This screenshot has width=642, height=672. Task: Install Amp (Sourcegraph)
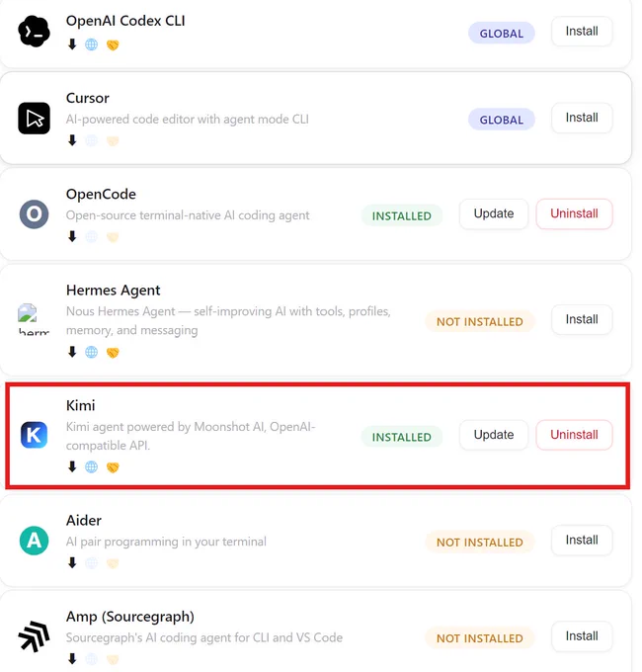[x=582, y=636]
